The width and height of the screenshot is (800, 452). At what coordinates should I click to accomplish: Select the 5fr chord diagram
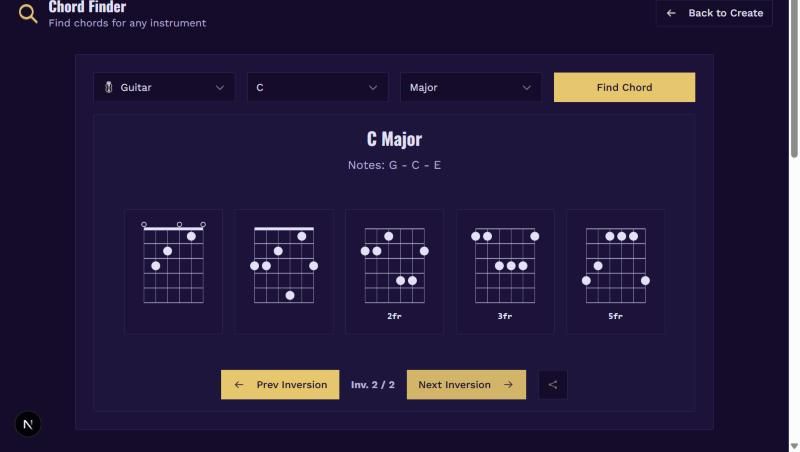click(x=615, y=271)
